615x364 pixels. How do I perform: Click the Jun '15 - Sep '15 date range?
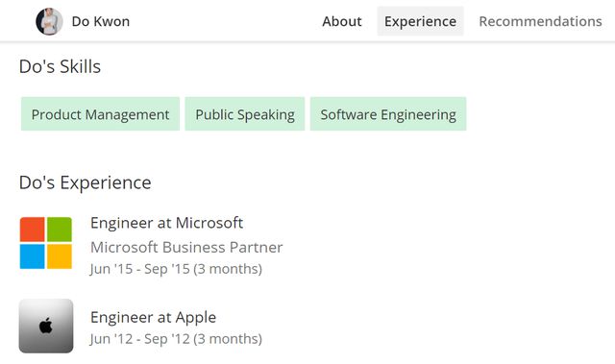click(x=176, y=269)
